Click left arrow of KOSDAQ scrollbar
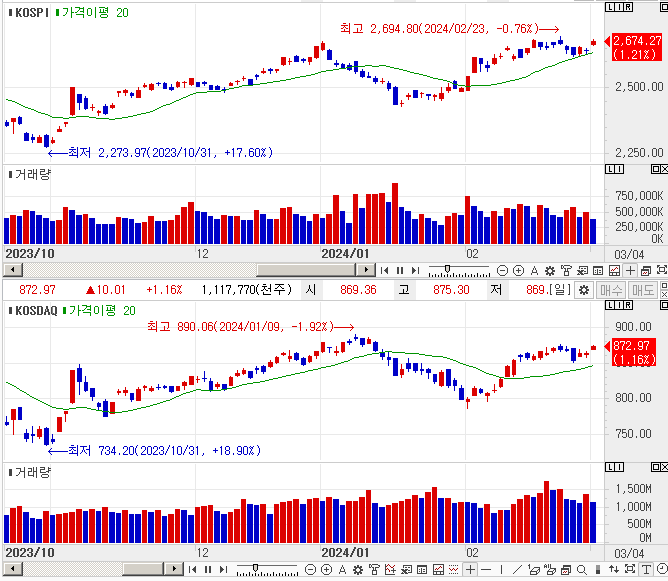The image size is (668, 581). (13, 569)
